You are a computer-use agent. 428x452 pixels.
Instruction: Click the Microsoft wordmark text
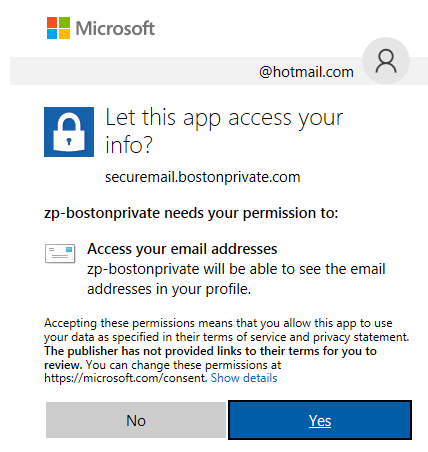115,28
